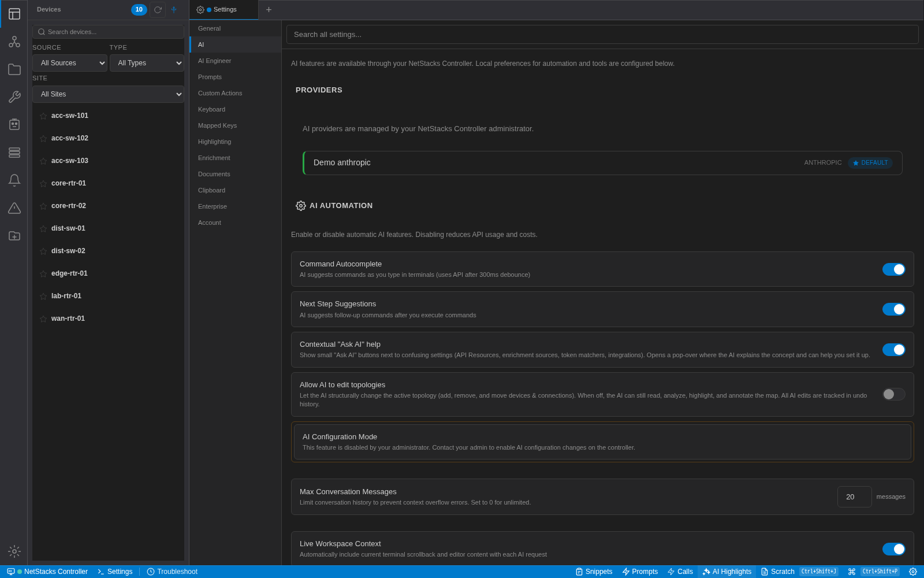924x578 pixels.
Task: Open the robot agent icon in the sidebar
Action: (x=14, y=125)
